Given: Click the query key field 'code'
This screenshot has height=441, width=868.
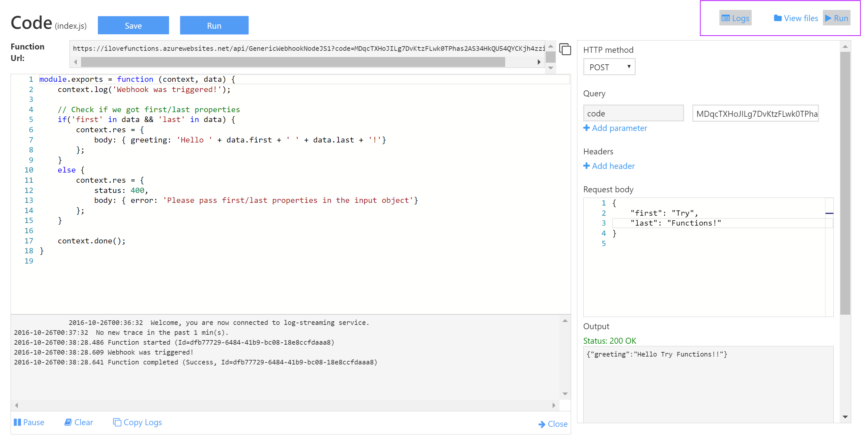Looking at the screenshot, I should pos(633,113).
